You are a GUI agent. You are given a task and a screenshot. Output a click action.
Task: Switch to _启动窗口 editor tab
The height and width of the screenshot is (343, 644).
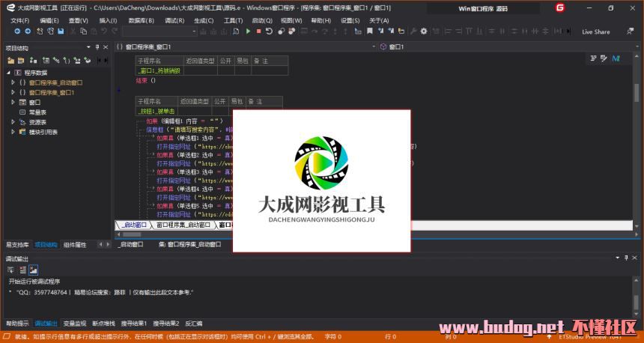coord(133,225)
